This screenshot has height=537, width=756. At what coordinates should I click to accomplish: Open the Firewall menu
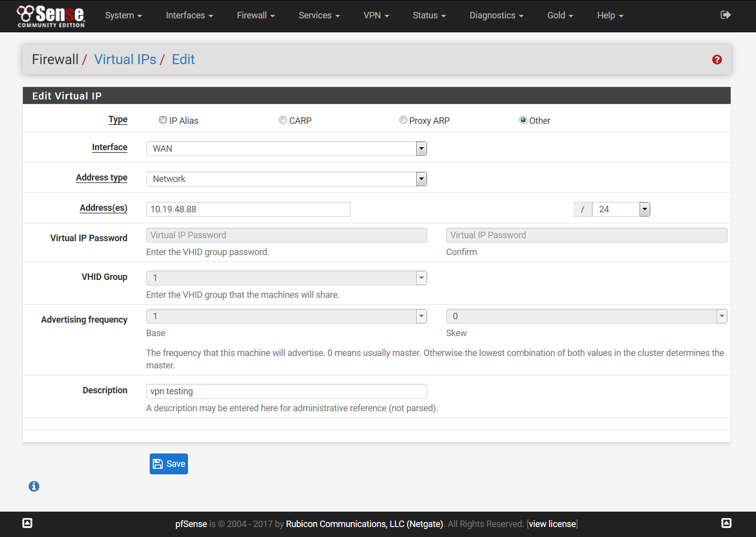[x=255, y=15]
